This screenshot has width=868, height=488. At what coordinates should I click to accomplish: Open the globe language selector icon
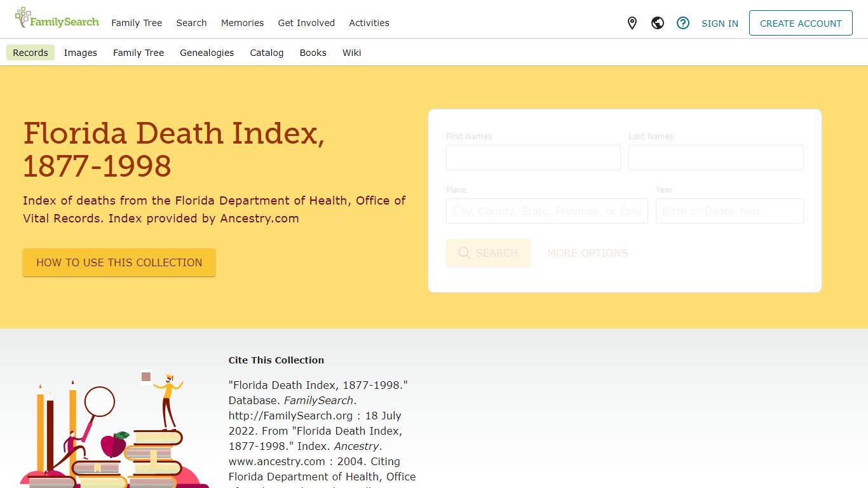tap(658, 24)
